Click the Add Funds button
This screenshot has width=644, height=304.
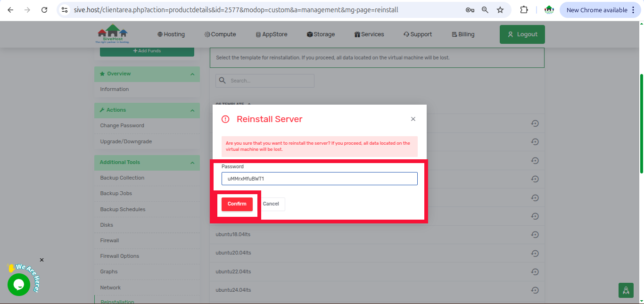pyautogui.click(x=147, y=51)
